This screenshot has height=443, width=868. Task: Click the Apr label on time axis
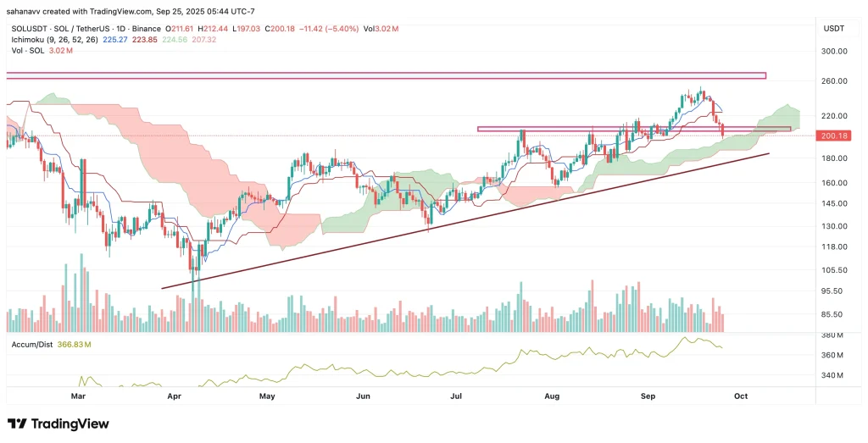174,396
